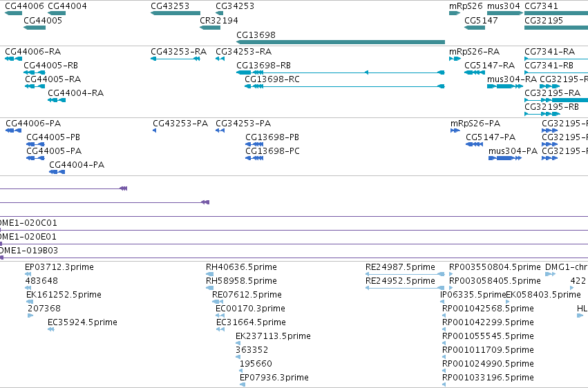Viewport: 588px width, 388px height.
Task: Open EST RP001042568.5prime
Action: click(x=444, y=316)
